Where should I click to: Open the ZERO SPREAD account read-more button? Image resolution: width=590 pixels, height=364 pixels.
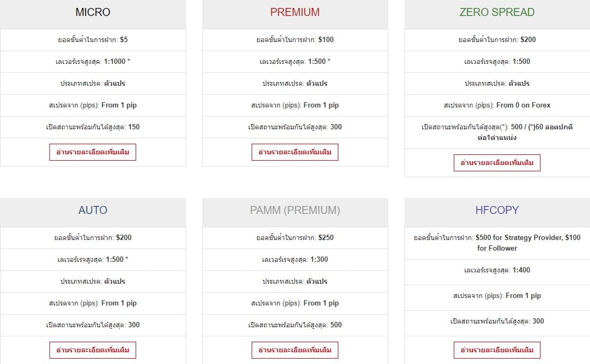click(x=497, y=163)
